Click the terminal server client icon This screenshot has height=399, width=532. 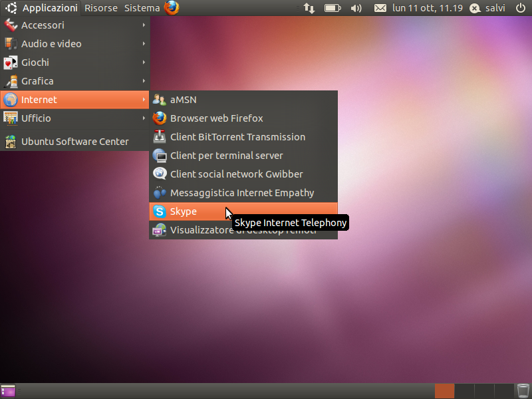(159, 156)
